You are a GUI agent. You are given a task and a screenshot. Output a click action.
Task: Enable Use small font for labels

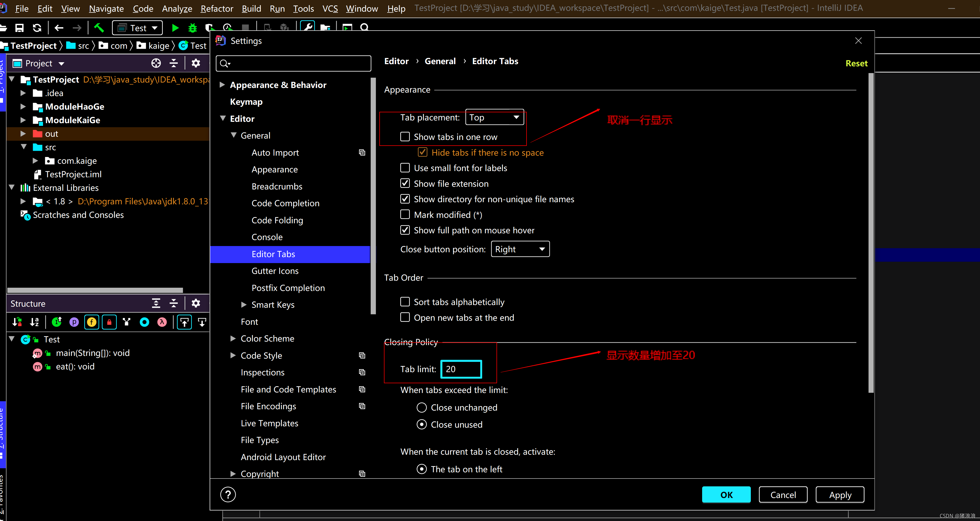tap(405, 168)
